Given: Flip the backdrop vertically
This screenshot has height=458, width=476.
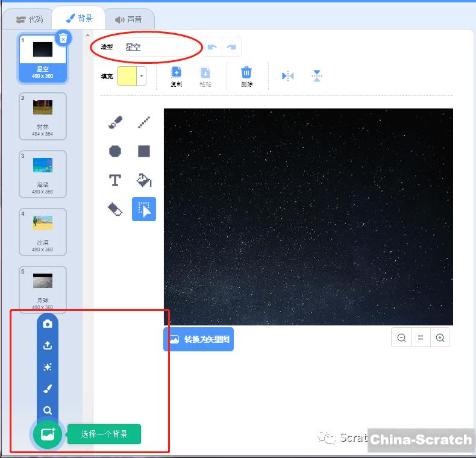Looking at the screenshot, I should (x=317, y=76).
